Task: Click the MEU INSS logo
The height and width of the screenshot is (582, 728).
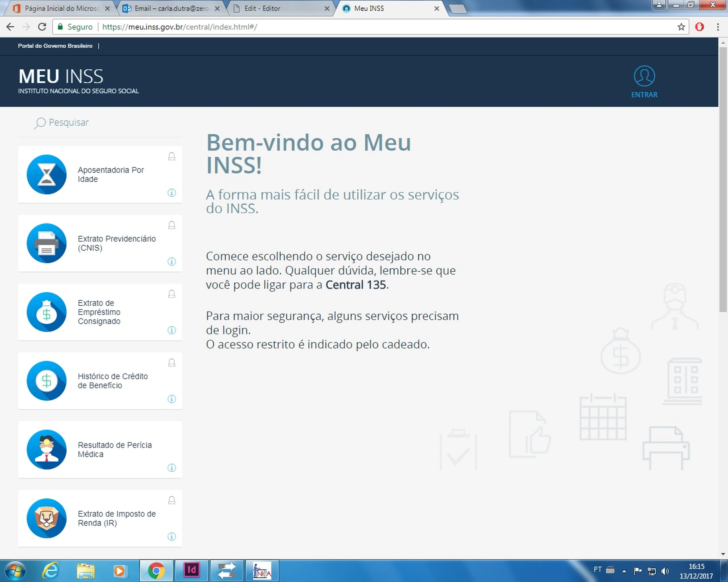Action: [61, 77]
